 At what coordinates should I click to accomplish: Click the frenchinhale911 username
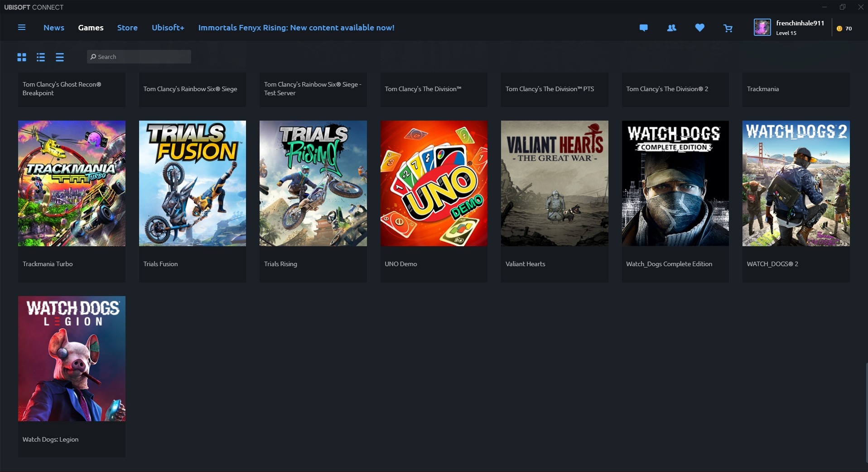(800, 23)
